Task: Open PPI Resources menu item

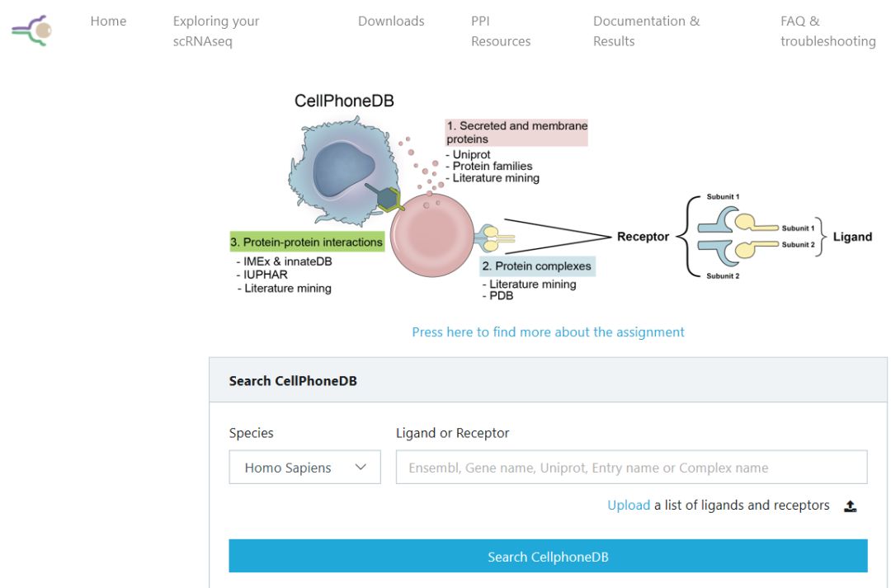Action: tap(501, 31)
